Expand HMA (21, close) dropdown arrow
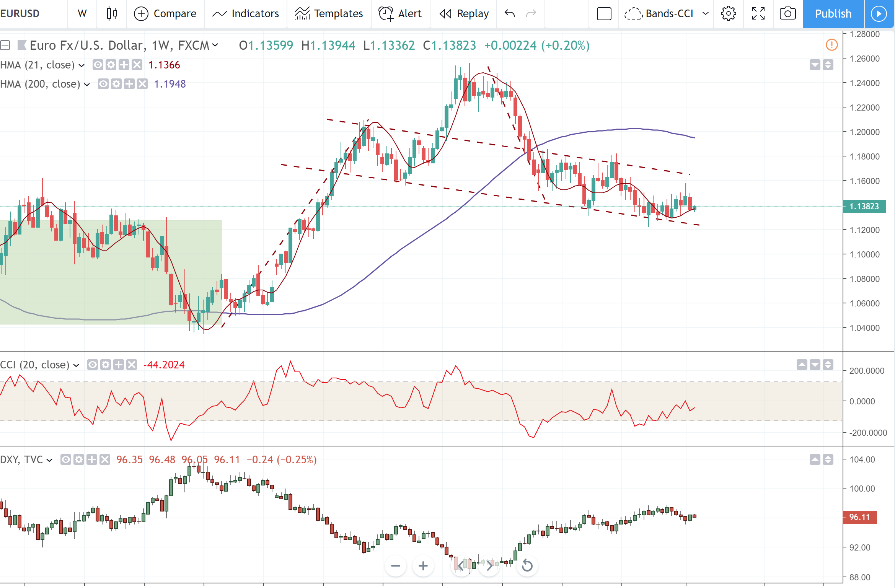Viewport: 895px width, 588px height. point(82,65)
